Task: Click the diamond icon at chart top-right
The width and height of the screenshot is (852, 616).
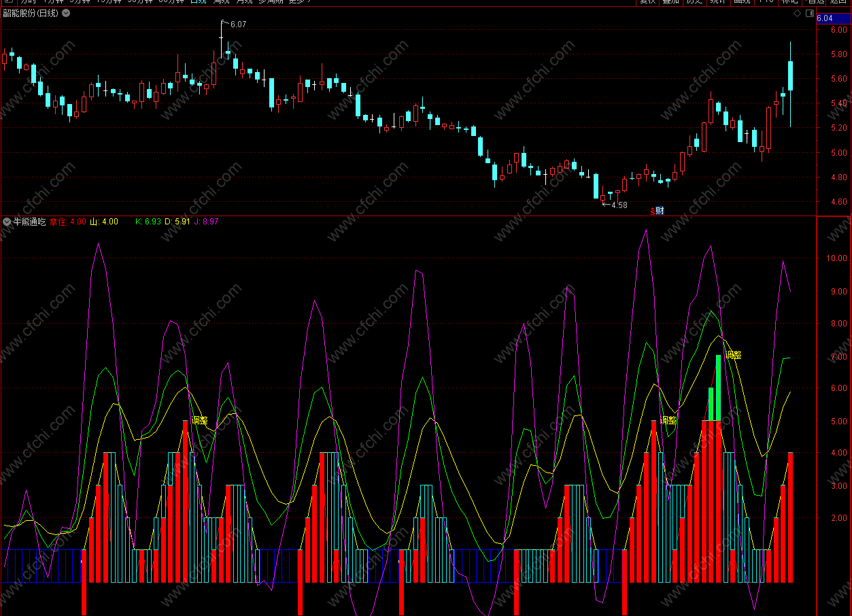Action: [x=797, y=14]
